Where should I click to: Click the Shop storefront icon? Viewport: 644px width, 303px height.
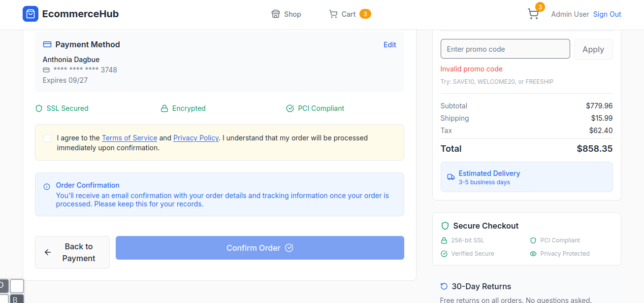276,14
